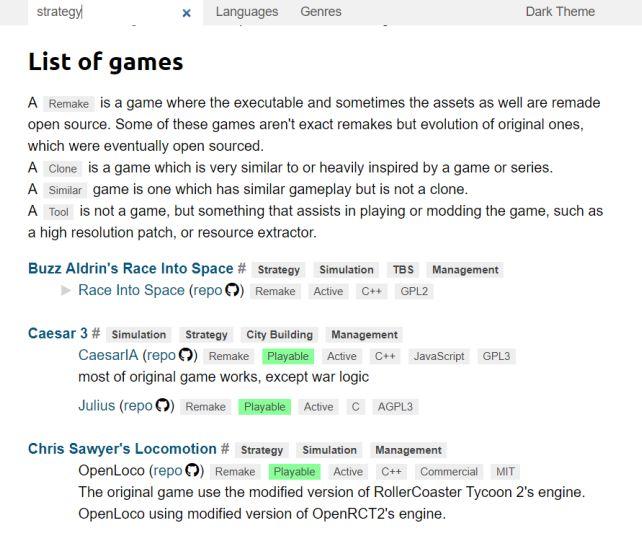
Task: Click the Strategy tag on Caesar 3 row
Action: 206,335
